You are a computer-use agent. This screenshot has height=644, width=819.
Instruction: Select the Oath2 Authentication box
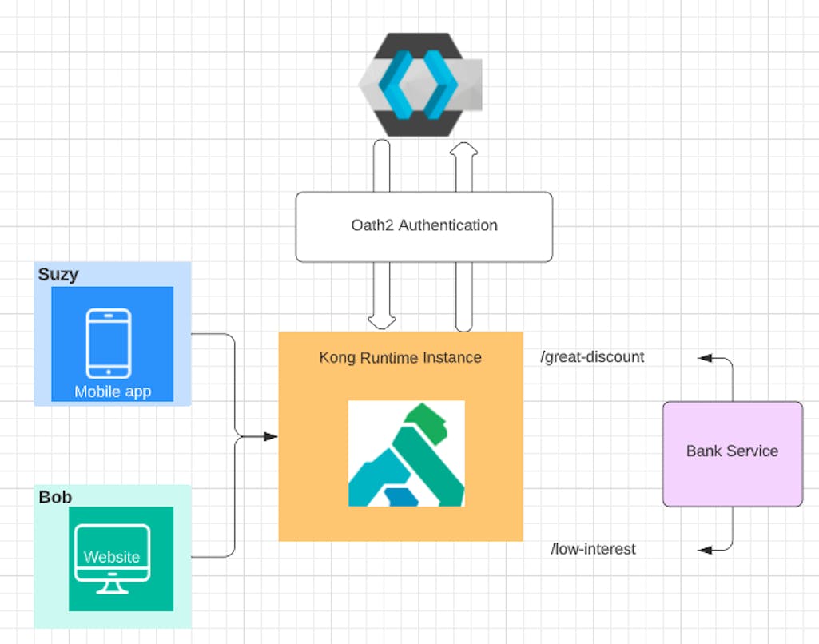tap(423, 225)
